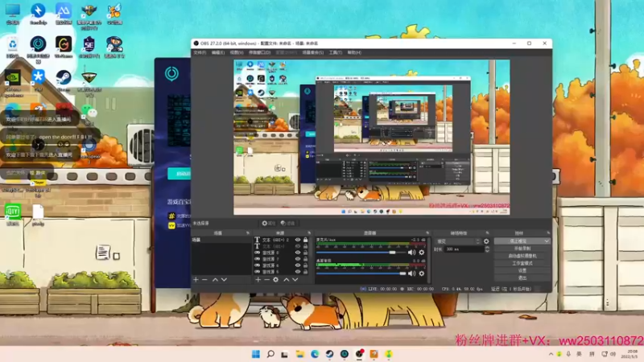This screenshot has width=644, height=362.
Task: Toggle lock on greyed 文本 (GDI+) source
Action: tap(305, 246)
